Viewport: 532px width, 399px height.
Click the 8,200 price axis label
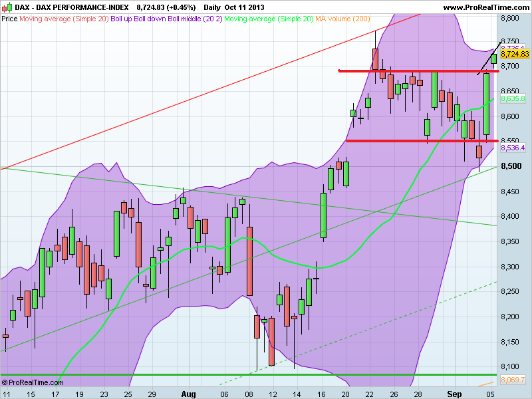pos(510,317)
